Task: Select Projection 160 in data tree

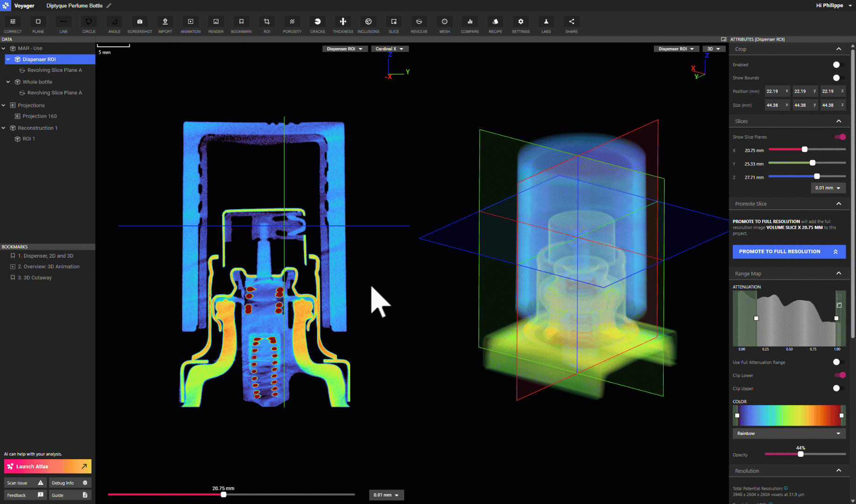Action: point(40,116)
